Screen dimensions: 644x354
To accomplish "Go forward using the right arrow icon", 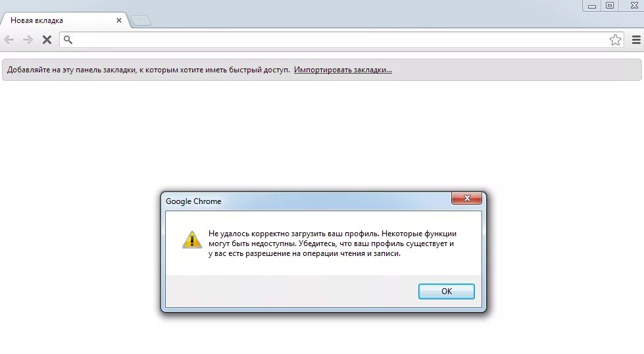I will click(28, 40).
